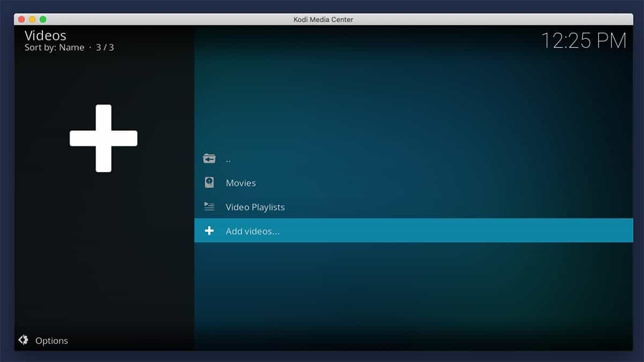Click the parent folder back icon

[x=209, y=159]
